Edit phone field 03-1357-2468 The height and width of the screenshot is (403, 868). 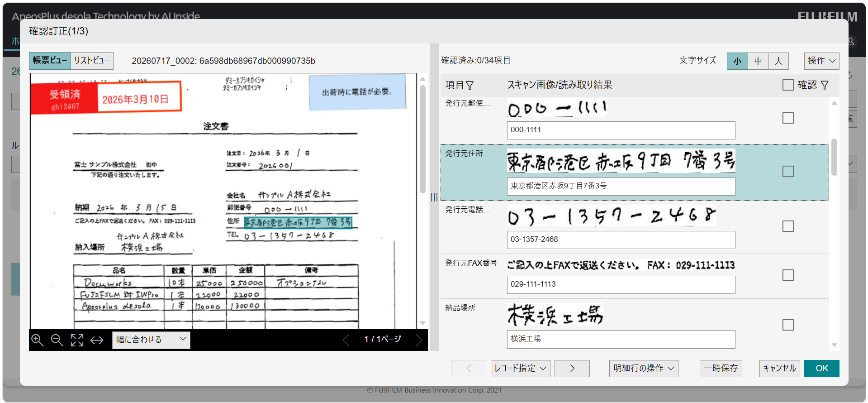coord(621,240)
